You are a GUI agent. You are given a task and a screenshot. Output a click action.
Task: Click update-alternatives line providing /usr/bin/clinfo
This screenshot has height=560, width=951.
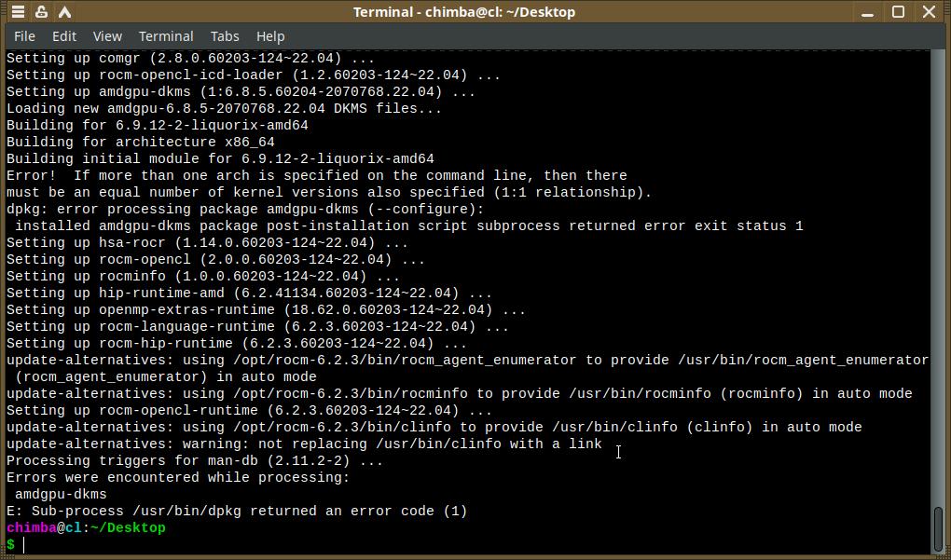pos(434,428)
